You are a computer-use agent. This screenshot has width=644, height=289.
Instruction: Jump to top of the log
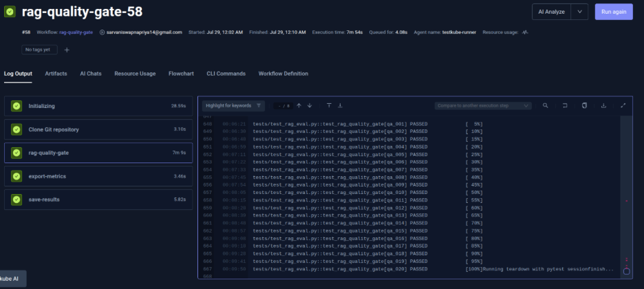329,105
